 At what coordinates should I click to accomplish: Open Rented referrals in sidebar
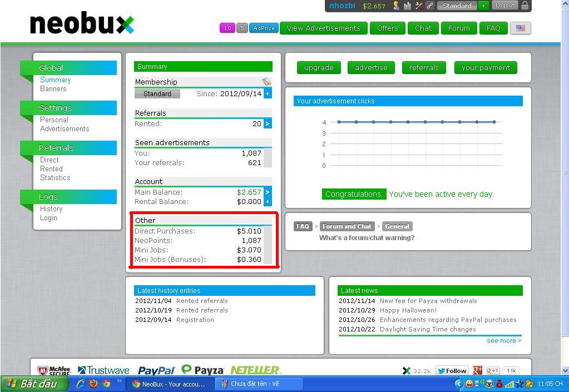pos(51,168)
